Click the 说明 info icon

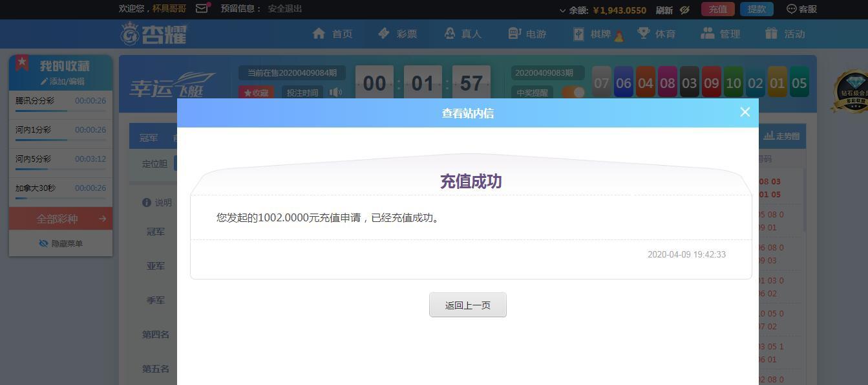tap(146, 203)
